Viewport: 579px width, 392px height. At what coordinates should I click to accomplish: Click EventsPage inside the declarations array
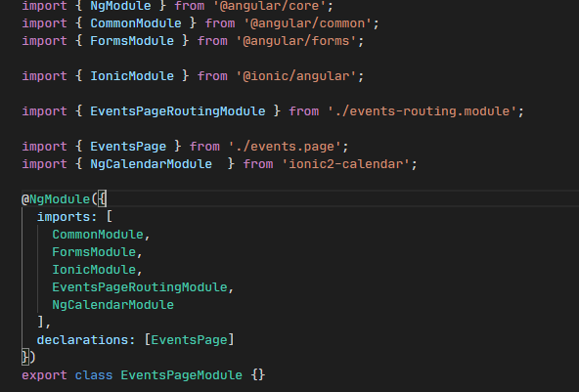(189, 340)
